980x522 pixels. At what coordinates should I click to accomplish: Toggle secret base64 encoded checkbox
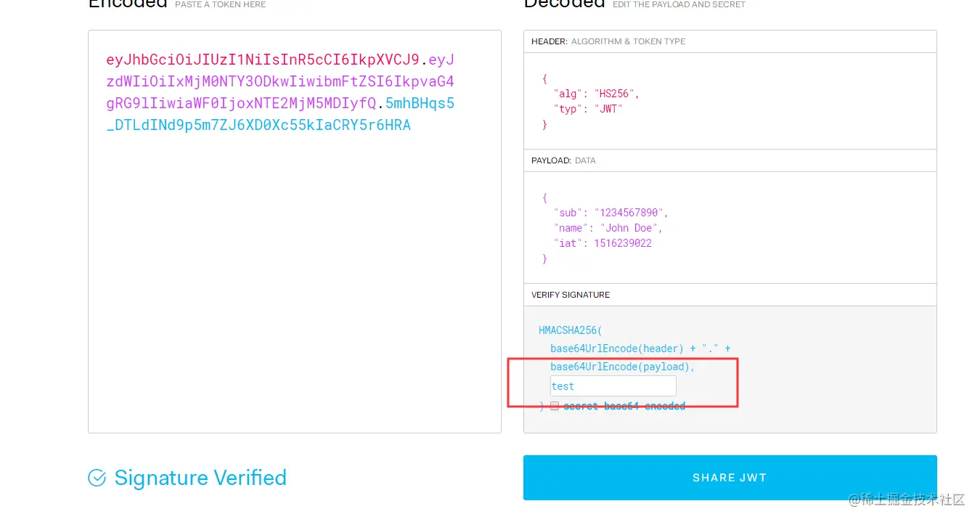tap(555, 407)
